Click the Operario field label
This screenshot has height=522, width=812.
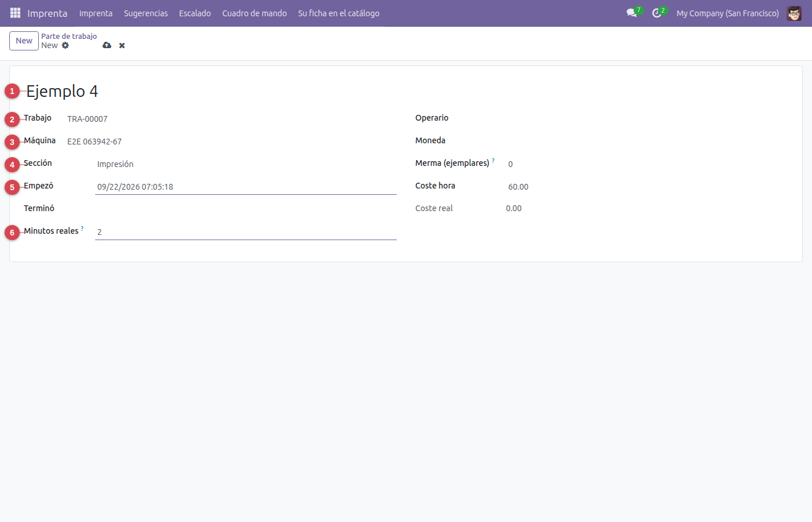point(432,118)
